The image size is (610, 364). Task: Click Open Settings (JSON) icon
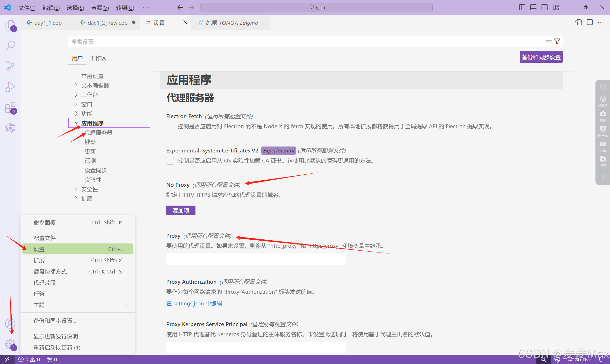[x=579, y=23]
